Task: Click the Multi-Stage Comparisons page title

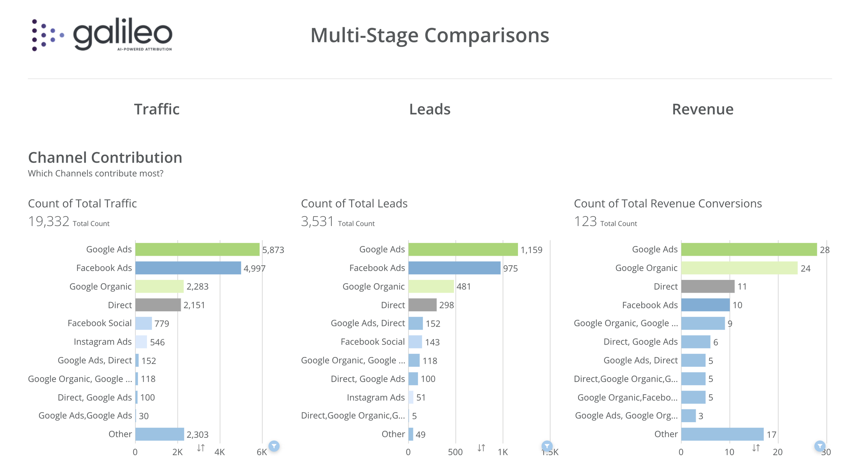Action: point(430,35)
